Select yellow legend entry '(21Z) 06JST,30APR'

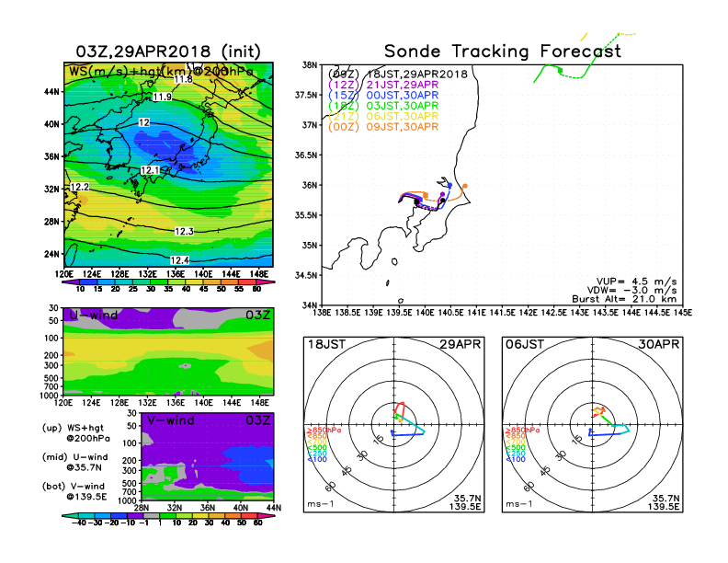pyautogui.click(x=383, y=116)
